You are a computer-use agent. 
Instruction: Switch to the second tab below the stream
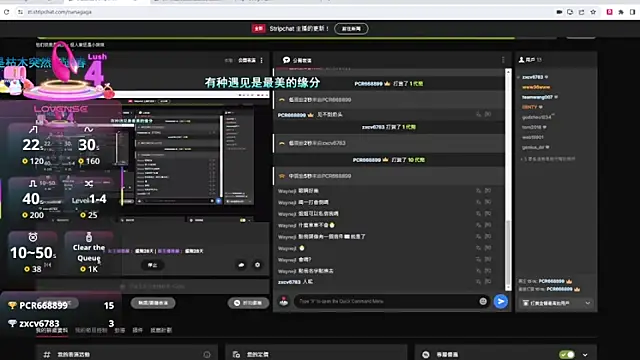tap(91, 330)
